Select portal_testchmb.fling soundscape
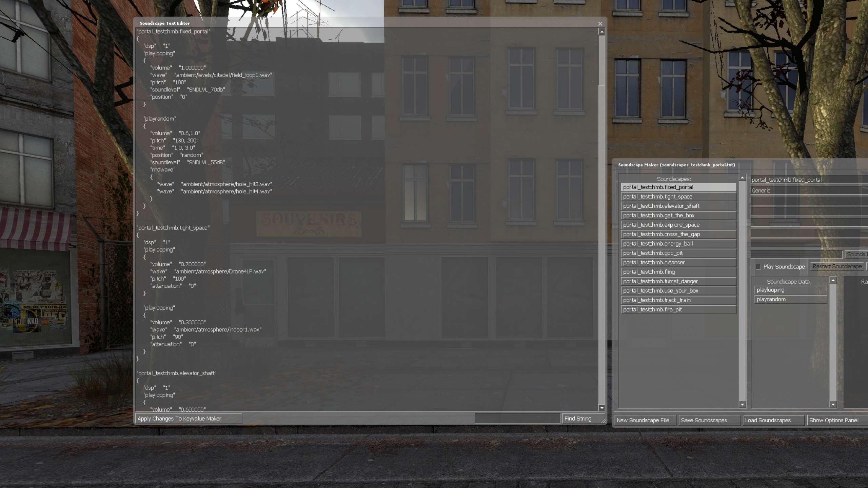Screen dimensions: 868x488 [x=678, y=272]
